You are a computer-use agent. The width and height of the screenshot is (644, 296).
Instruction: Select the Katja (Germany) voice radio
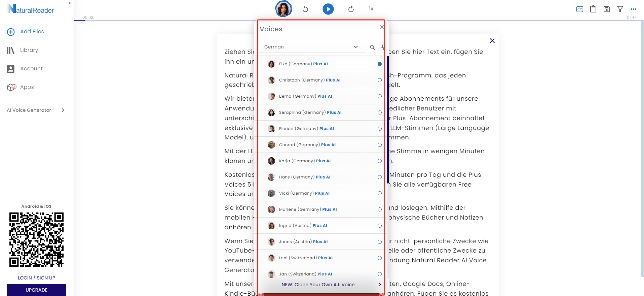tap(380, 161)
